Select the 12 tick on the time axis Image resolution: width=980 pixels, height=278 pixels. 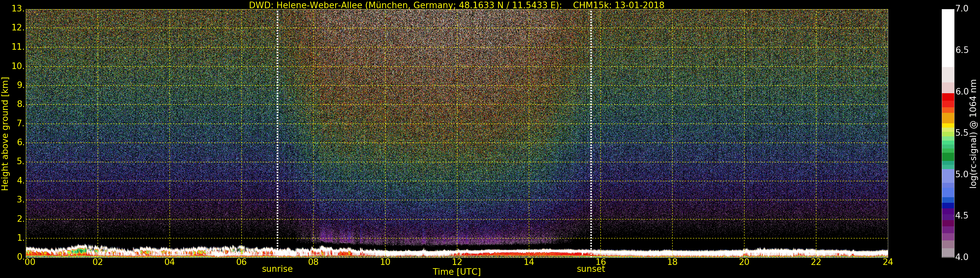click(457, 262)
